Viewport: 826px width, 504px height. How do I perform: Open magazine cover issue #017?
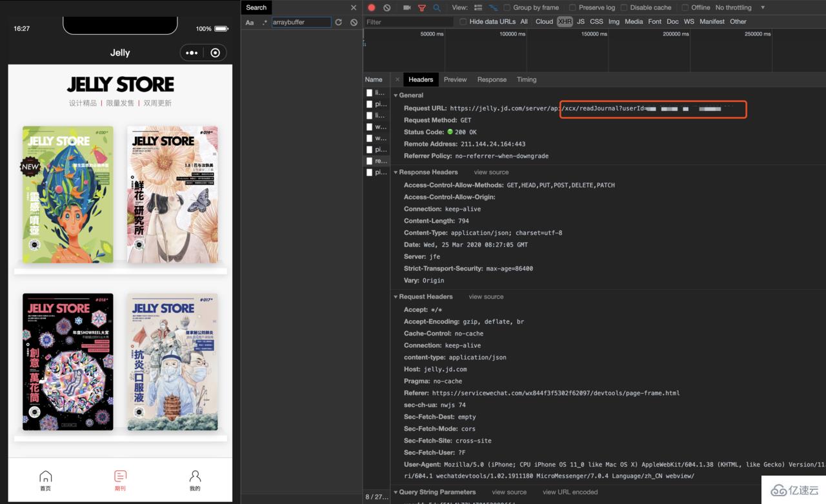pyautogui.click(x=172, y=362)
